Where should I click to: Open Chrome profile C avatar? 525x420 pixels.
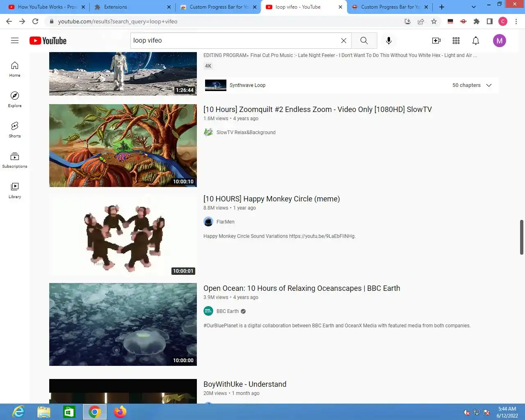click(503, 21)
